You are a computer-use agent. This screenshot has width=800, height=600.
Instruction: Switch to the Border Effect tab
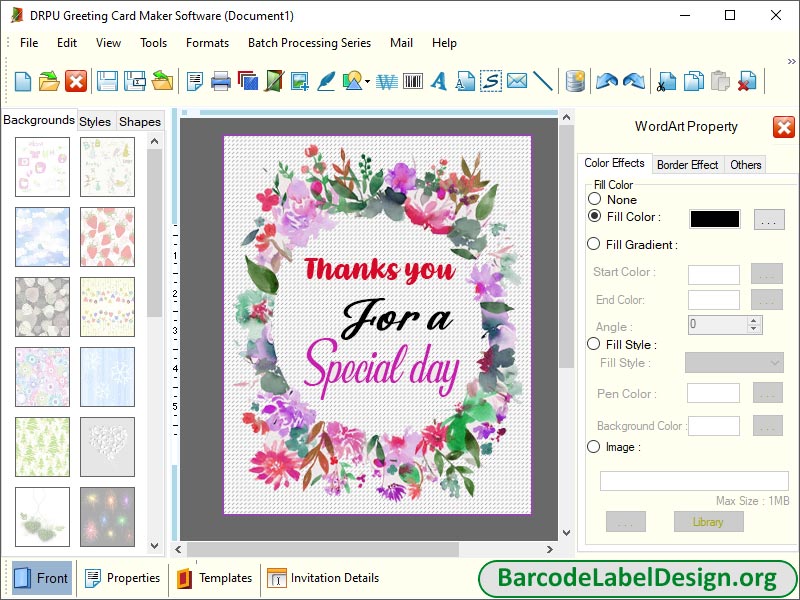click(687, 164)
